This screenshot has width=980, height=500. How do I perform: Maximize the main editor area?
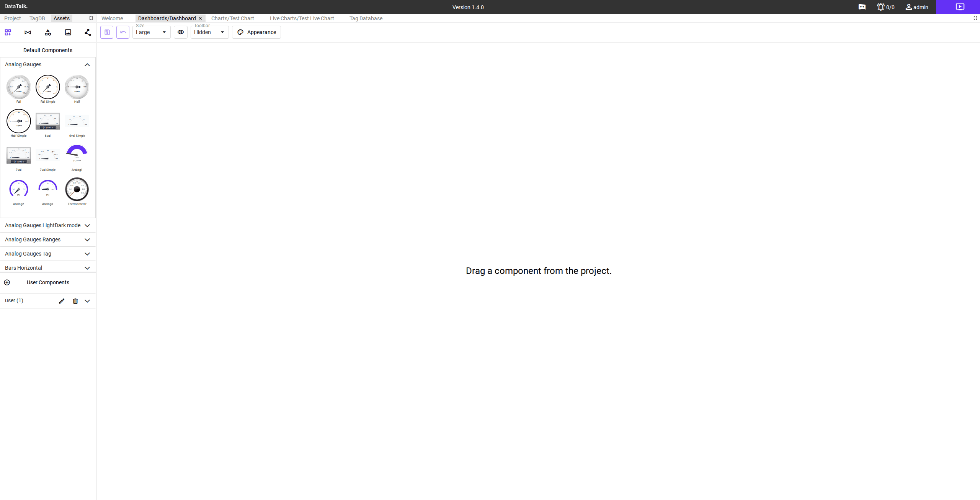pyautogui.click(x=975, y=18)
